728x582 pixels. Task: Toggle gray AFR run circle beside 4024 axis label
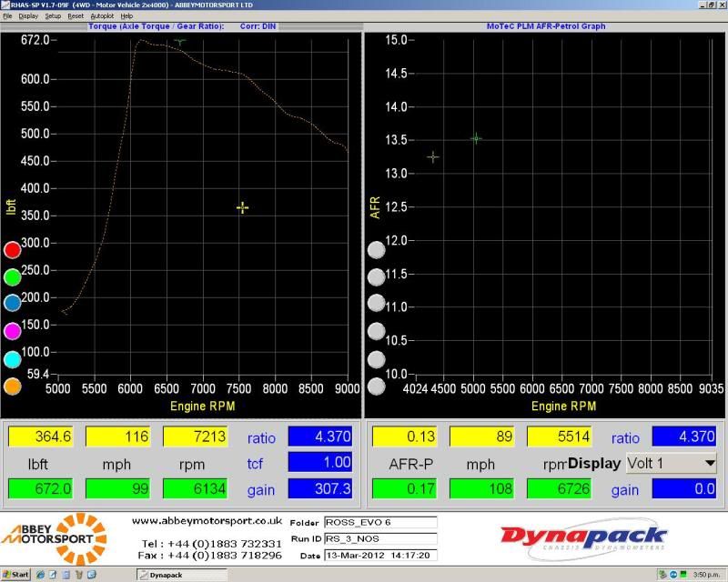click(x=376, y=386)
